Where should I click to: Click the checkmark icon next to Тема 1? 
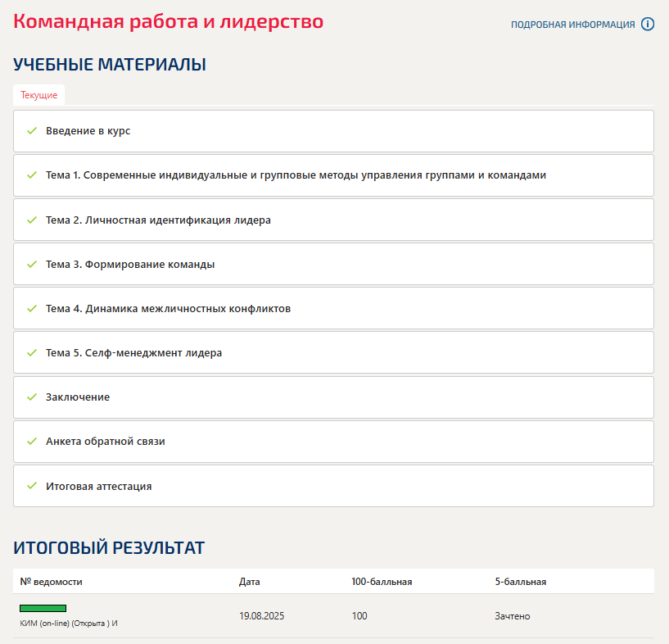tap(32, 175)
